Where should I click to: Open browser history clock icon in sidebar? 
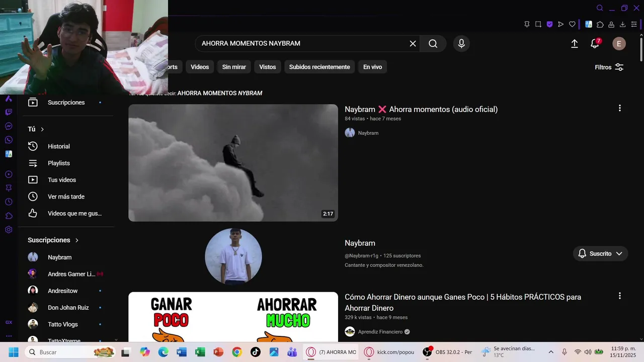[x=9, y=202]
